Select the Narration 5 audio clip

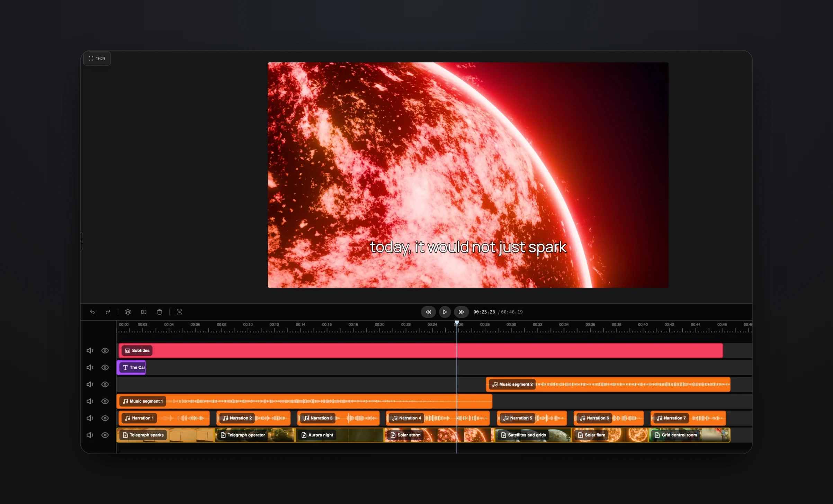click(532, 418)
